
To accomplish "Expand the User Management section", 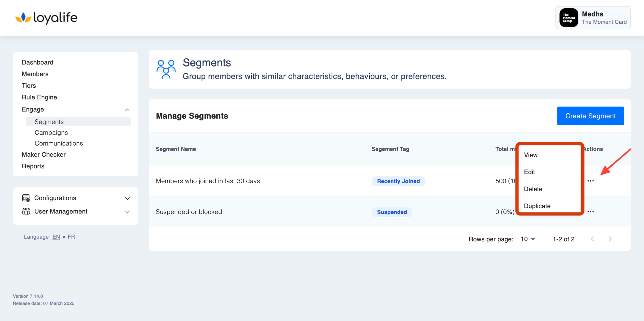I will 127,212.
